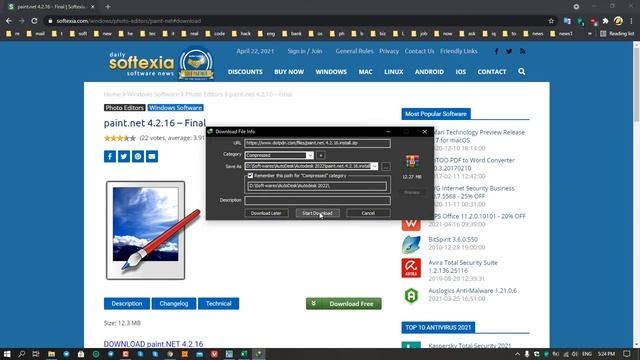Screen dimensions: 640x360
Task: Click the remembered path text field
Action: coord(317,186)
